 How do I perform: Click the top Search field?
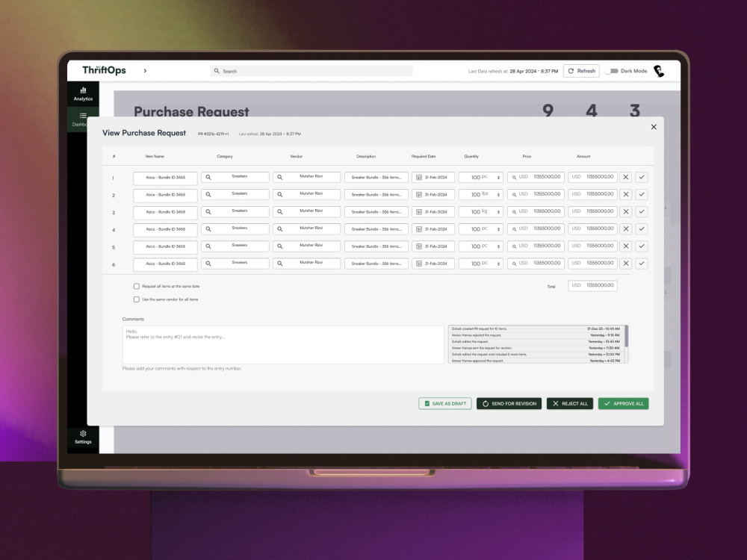pyautogui.click(x=311, y=71)
